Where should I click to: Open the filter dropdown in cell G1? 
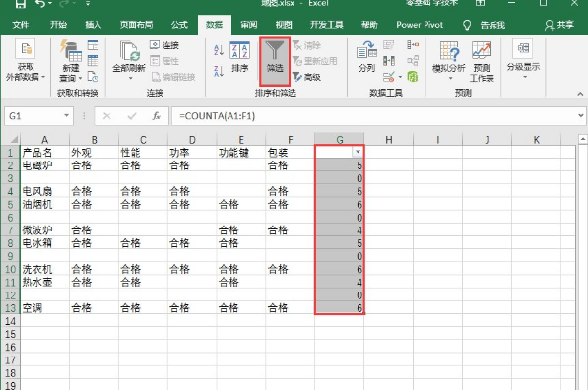(x=358, y=152)
